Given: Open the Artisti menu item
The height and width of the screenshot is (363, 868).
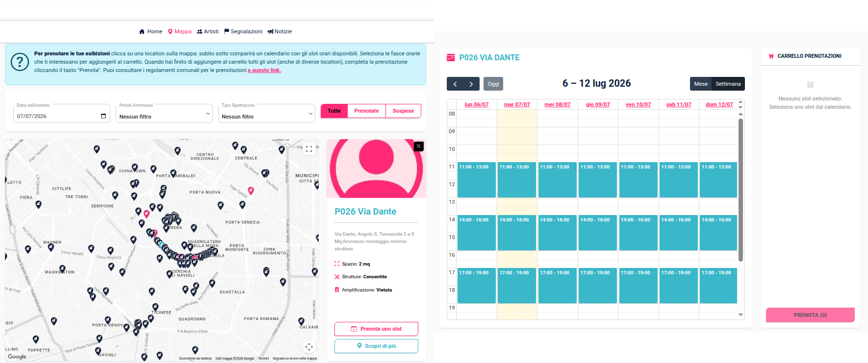Looking at the screenshot, I should tap(208, 31).
